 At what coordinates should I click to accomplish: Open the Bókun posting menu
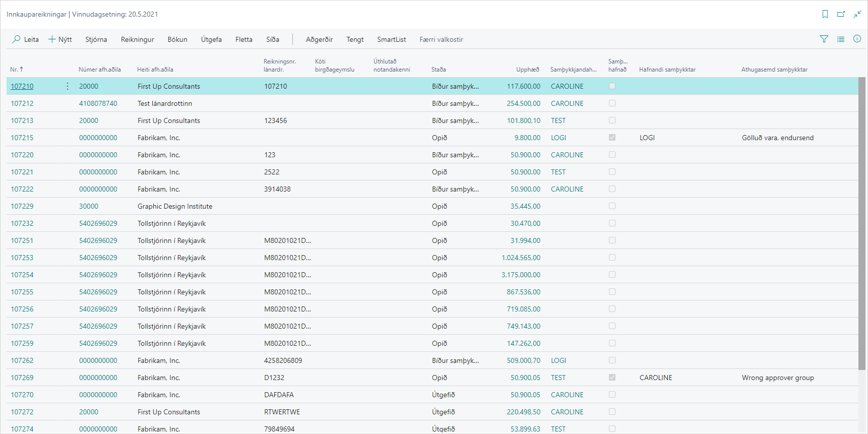tap(177, 39)
